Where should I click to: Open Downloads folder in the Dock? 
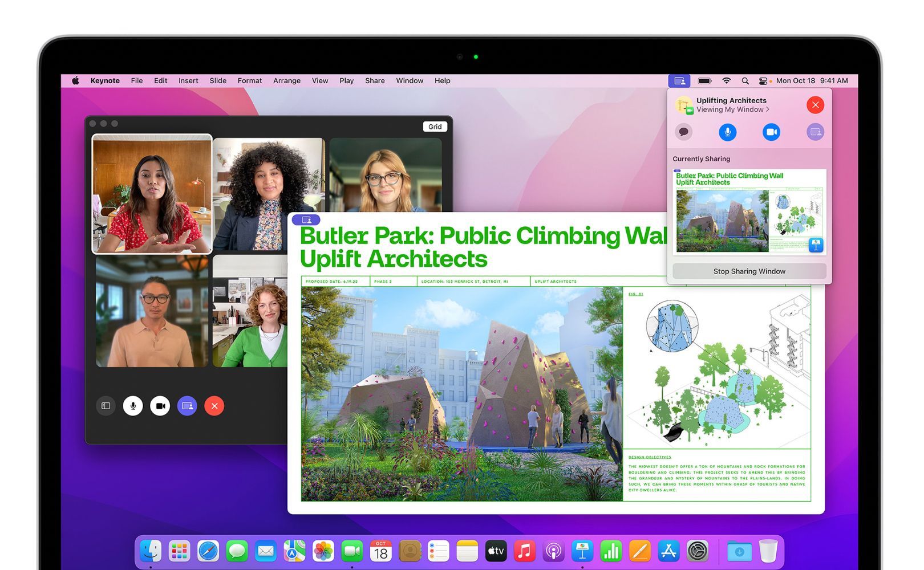pos(739,551)
